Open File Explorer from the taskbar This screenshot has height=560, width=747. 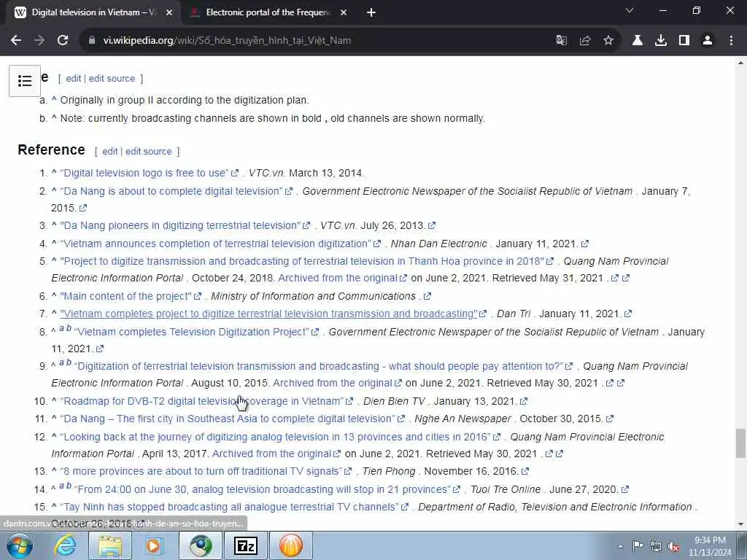point(110,545)
